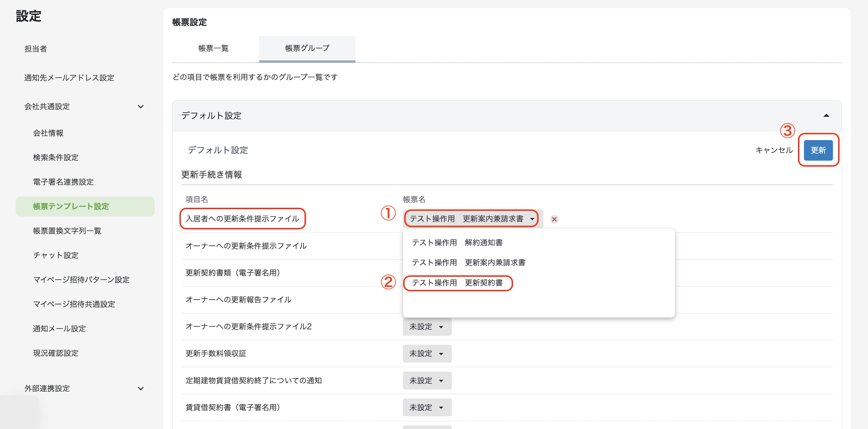Choose テスト操作用 更新契約書 option

457,283
